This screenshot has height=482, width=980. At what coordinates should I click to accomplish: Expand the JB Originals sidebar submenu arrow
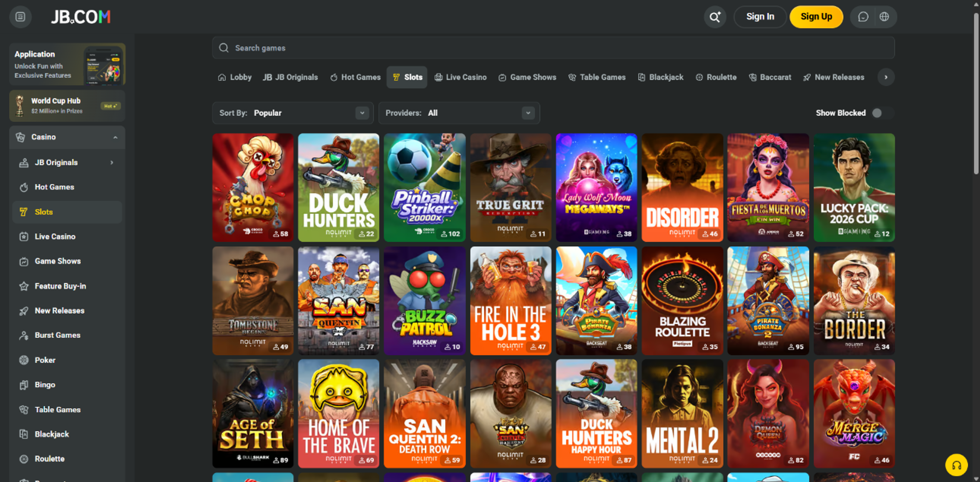click(x=112, y=162)
